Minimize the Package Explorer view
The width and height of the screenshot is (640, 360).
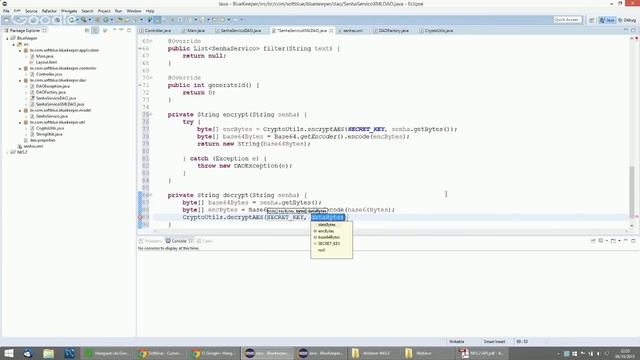[121, 30]
